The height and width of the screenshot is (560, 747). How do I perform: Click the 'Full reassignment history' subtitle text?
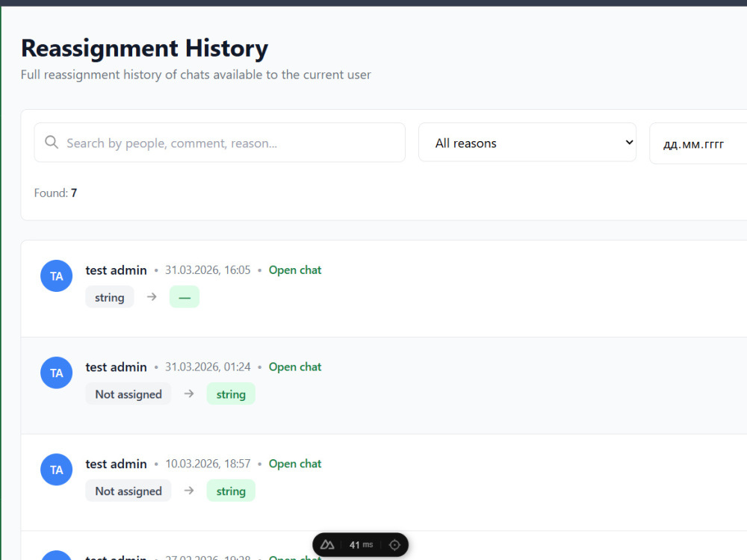click(196, 75)
